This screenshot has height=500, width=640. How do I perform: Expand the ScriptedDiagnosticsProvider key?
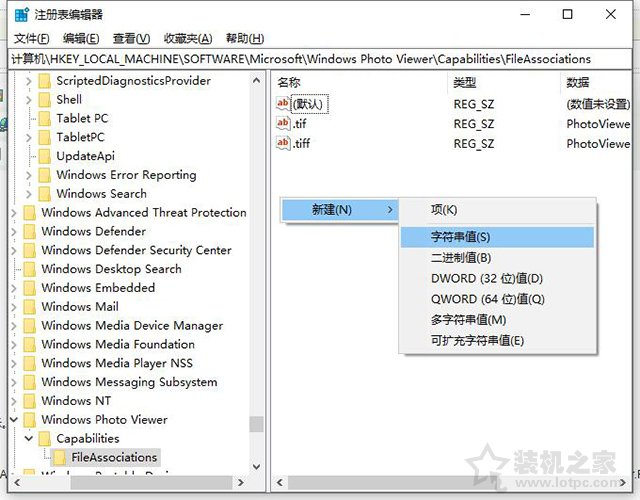tap(29, 81)
